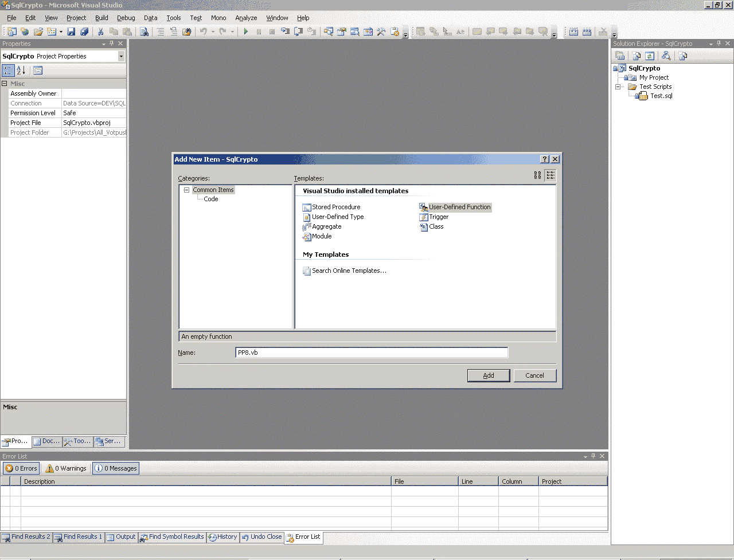Click the Break All pause icon

click(x=259, y=32)
